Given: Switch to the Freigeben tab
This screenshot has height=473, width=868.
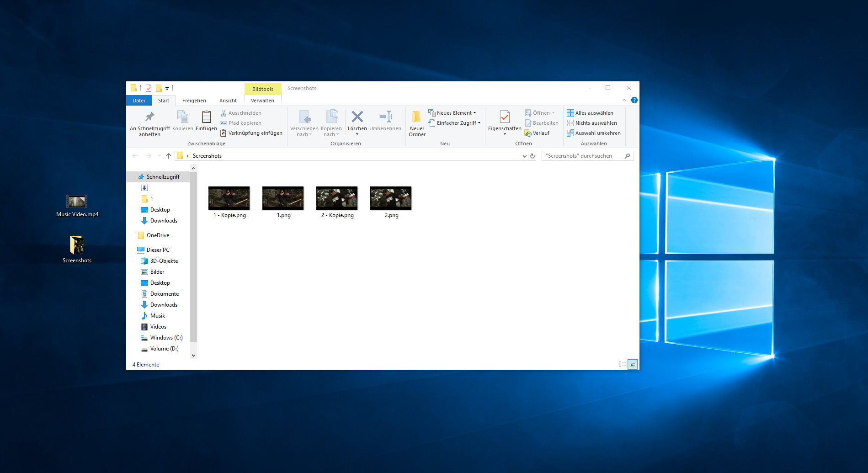Looking at the screenshot, I should pos(194,101).
